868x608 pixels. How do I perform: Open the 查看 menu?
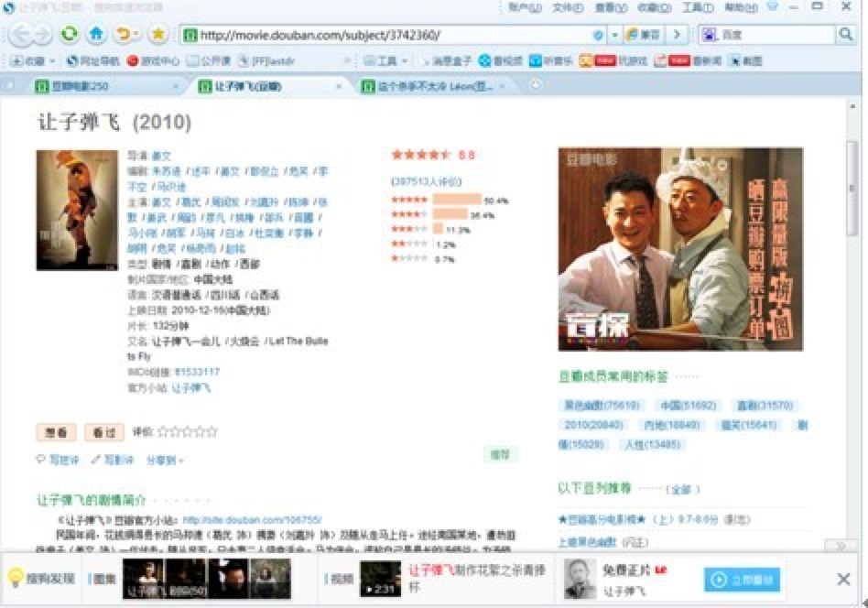tap(611, 7)
